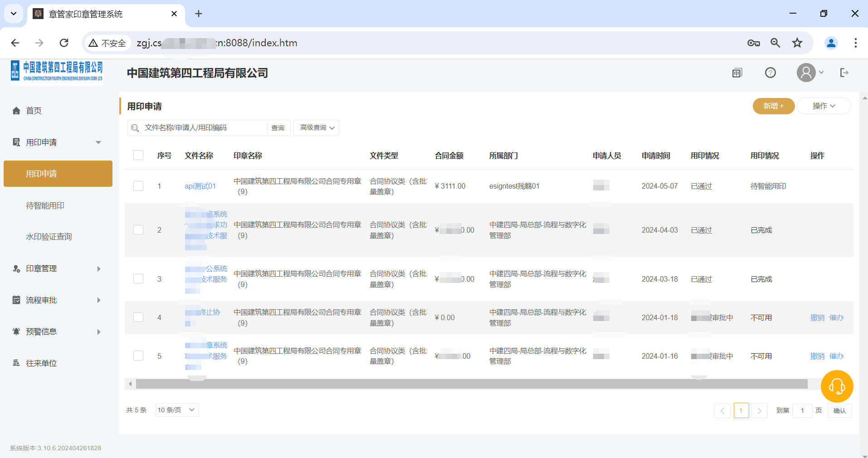
Task: Click the company logo in the sidebar
Action: (57, 73)
